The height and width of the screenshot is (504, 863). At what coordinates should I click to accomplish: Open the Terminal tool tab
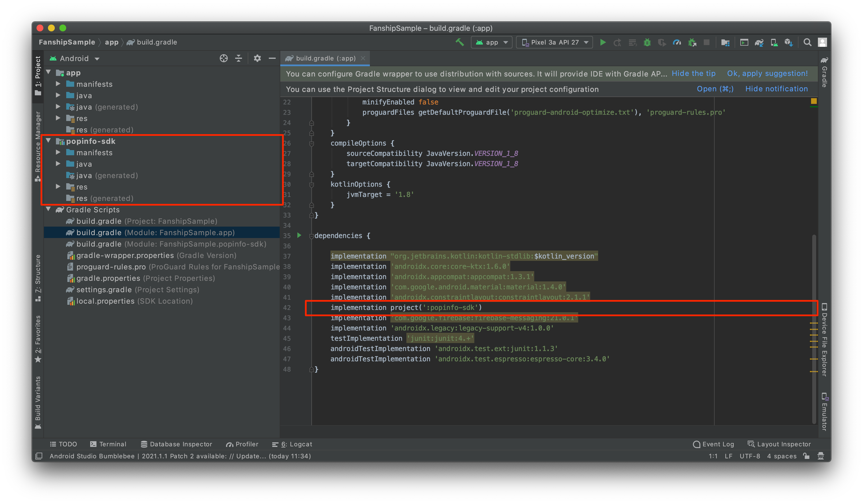[x=108, y=444]
